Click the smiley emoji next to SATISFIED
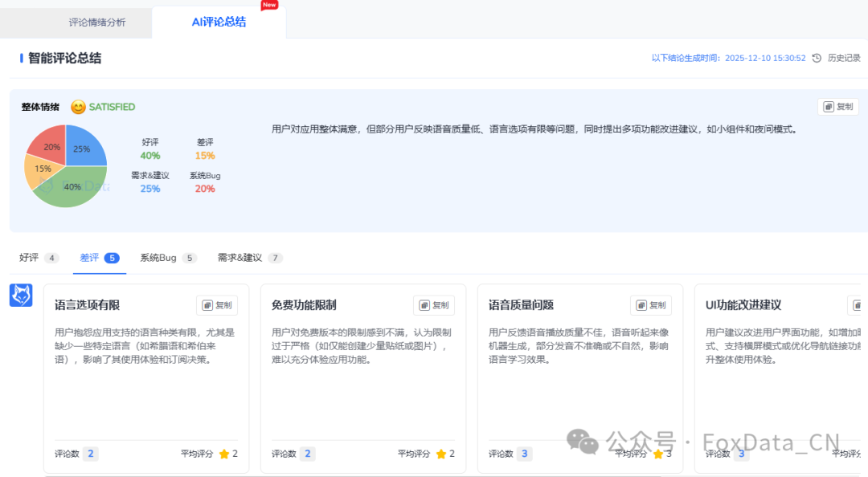Viewport: 868px width, 477px height. (76, 107)
